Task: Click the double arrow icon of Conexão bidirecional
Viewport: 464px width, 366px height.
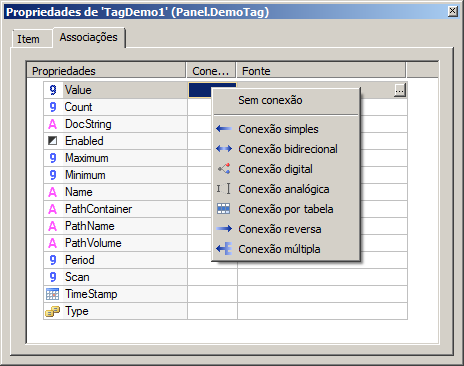Action: click(224, 149)
